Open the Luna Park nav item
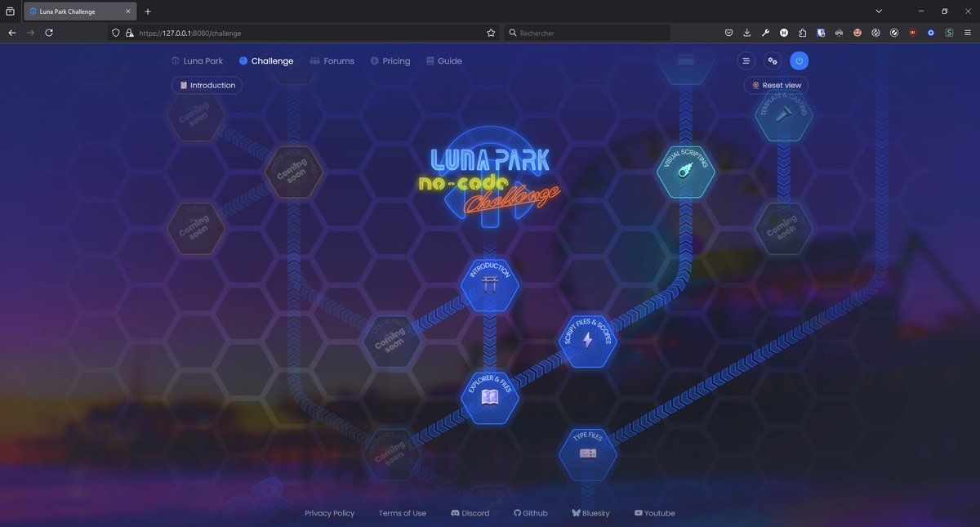 [197, 60]
